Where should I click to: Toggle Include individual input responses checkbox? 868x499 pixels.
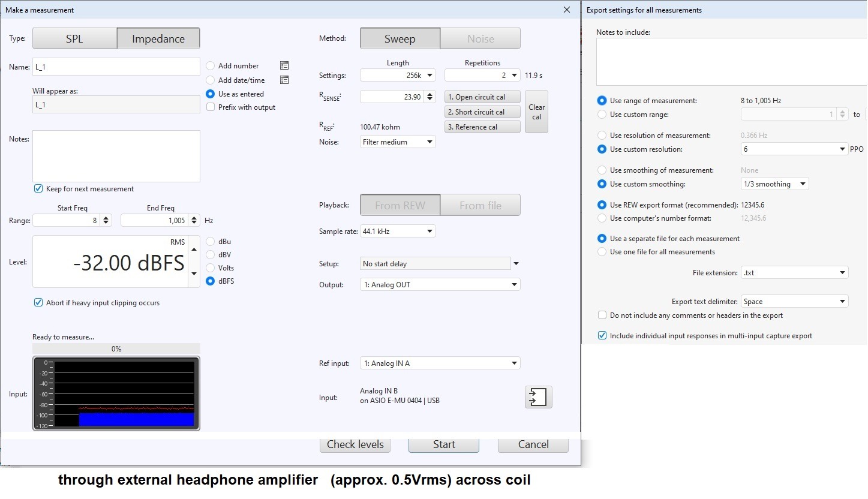(602, 336)
